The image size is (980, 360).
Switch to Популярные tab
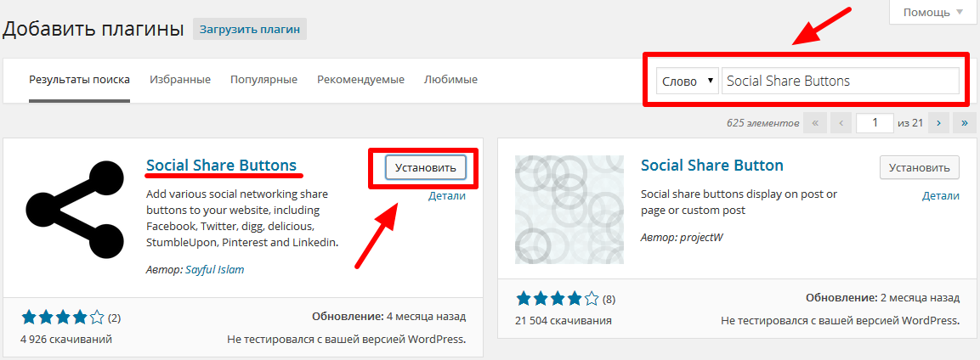tap(263, 80)
